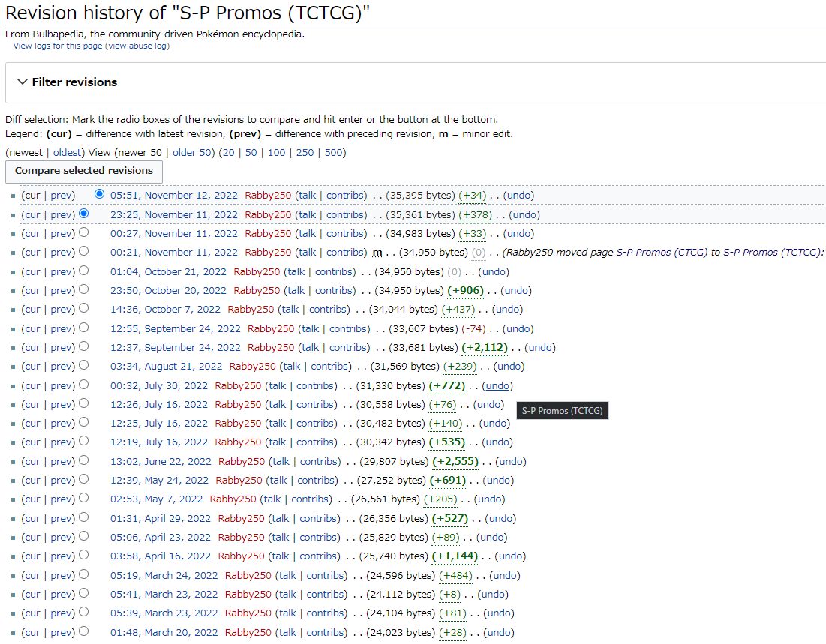Open the view abuse log link
This screenshot has width=826, height=644.
click(x=137, y=46)
